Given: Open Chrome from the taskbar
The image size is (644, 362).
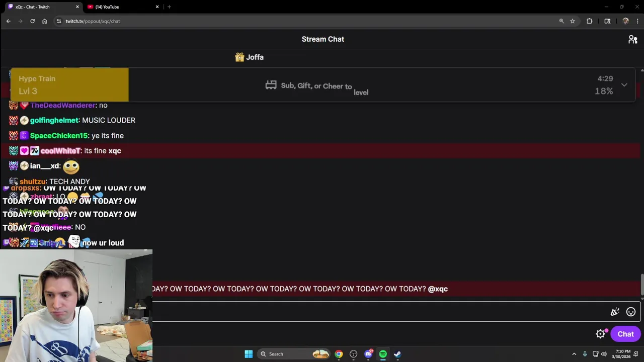Looking at the screenshot, I should coord(339,354).
